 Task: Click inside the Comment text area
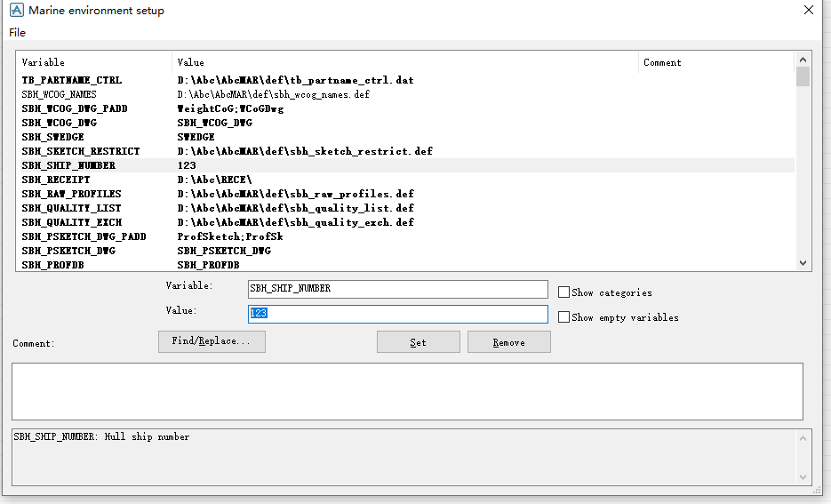407,391
